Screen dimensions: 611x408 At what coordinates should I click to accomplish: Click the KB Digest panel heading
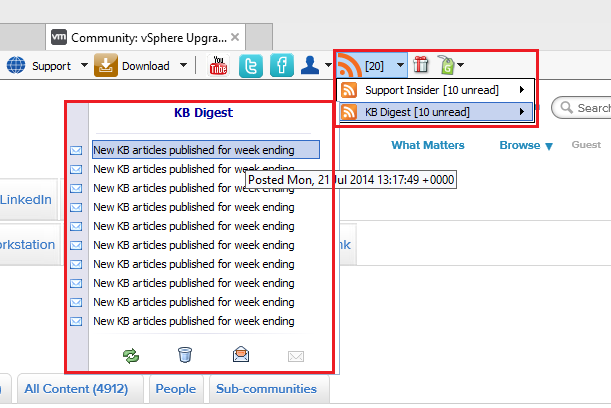[x=203, y=113]
